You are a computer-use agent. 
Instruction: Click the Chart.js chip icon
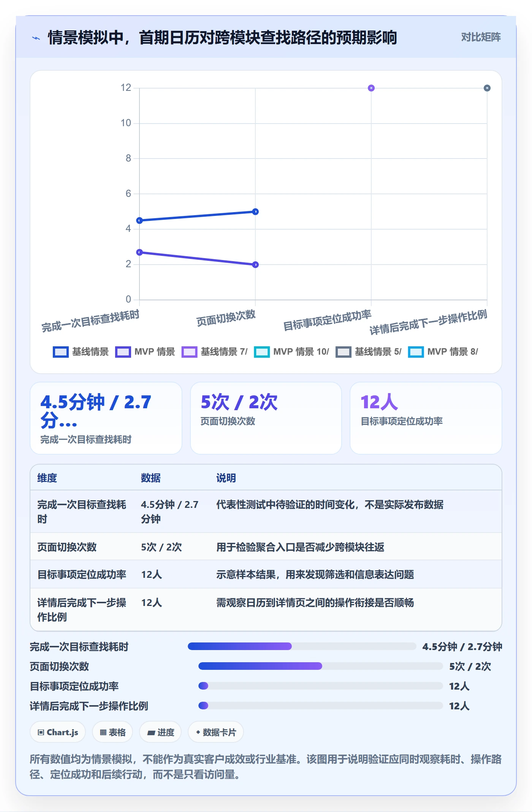[41, 732]
